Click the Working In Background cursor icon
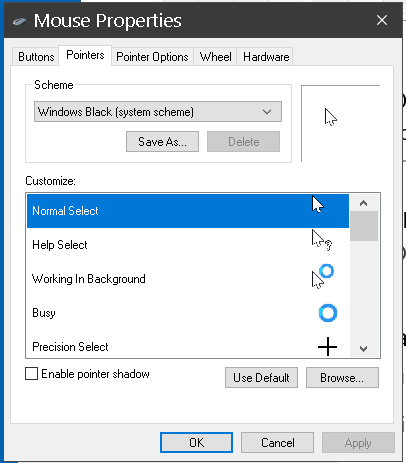 pyautogui.click(x=322, y=276)
